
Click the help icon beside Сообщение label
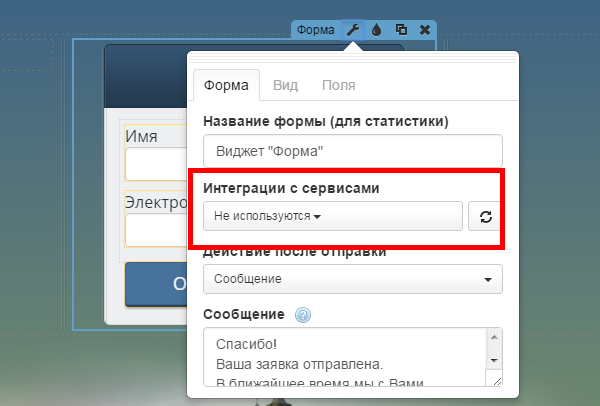click(x=304, y=315)
